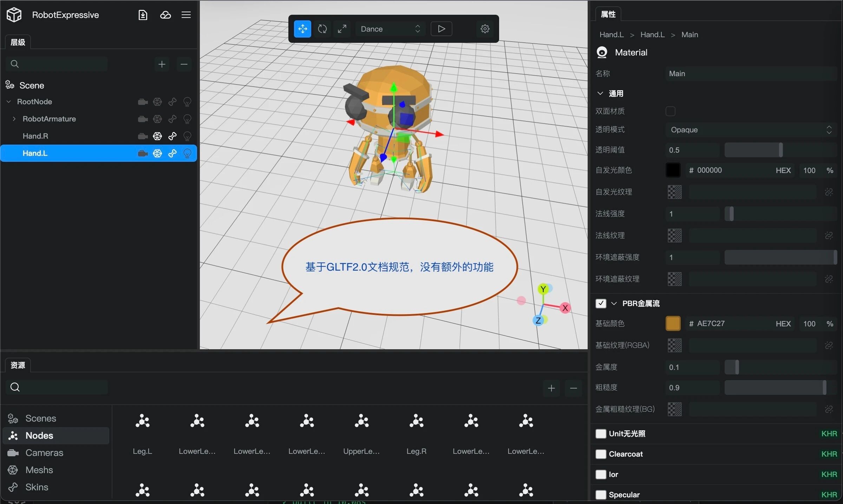The width and height of the screenshot is (843, 504).
Task: Click the file download icon in header
Action: pos(143,15)
